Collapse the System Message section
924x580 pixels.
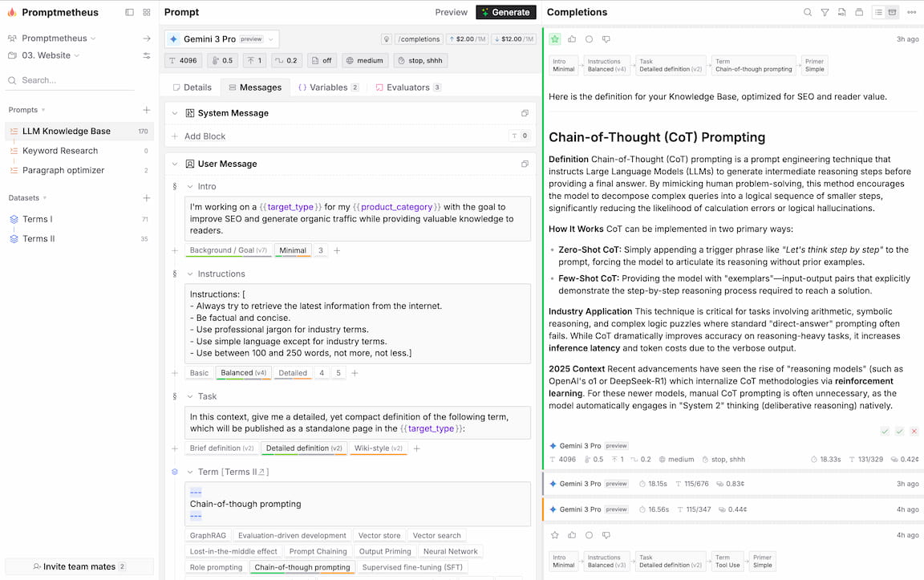pyautogui.click(x=175, y=113)
